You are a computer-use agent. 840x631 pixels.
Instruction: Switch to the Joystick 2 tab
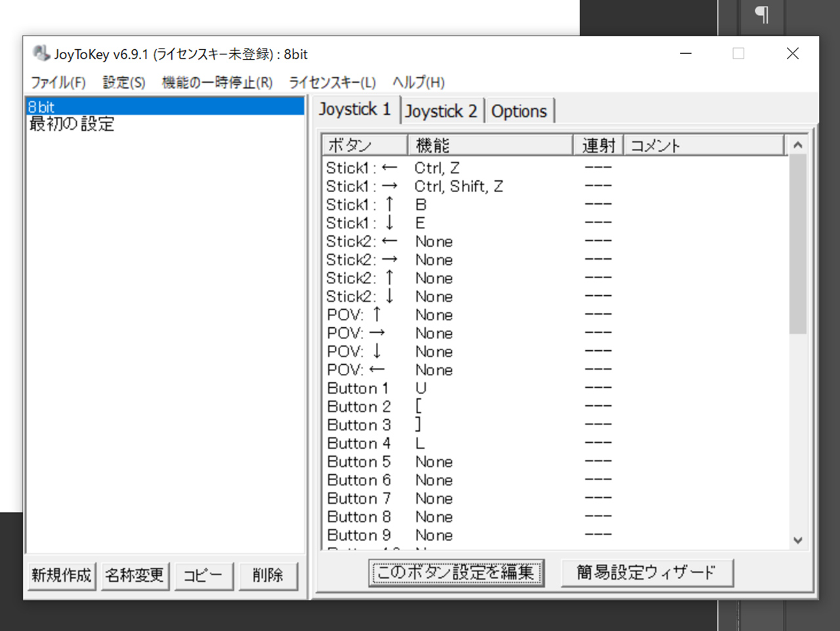pyautogui.click(x=441, y=112)
